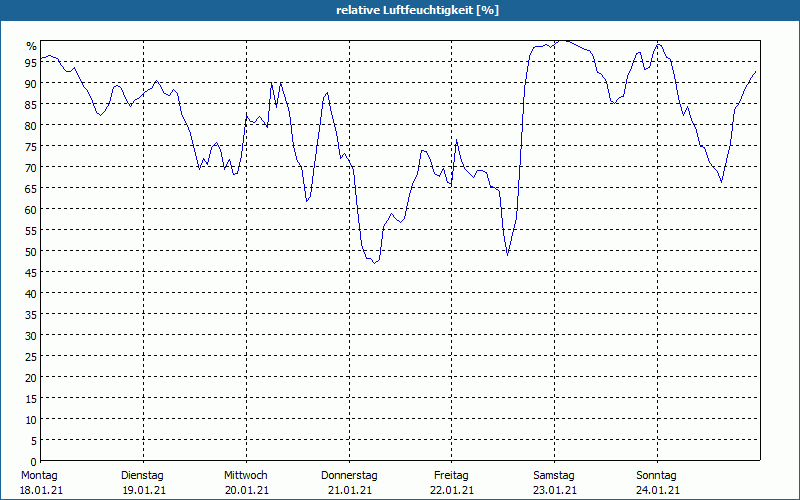Click the '40' y-axis value
This screenshot has width=800, height=500.
click(31, 294)
